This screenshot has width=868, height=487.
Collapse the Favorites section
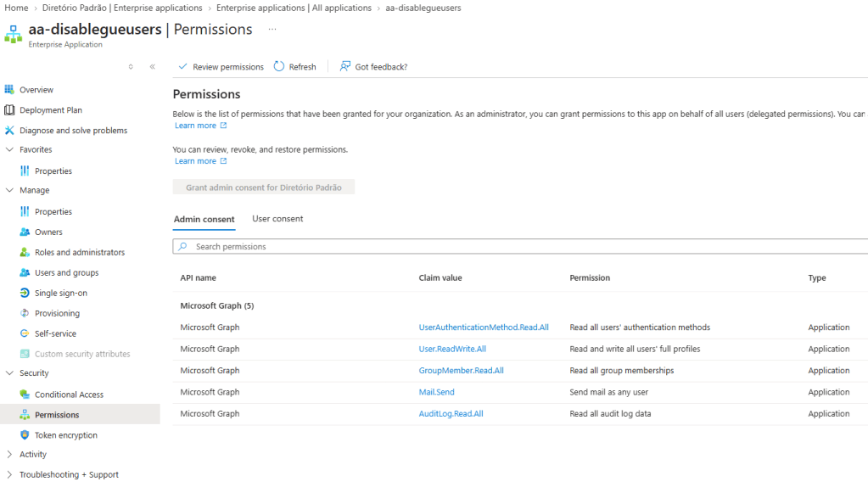(x=9, y=149)
